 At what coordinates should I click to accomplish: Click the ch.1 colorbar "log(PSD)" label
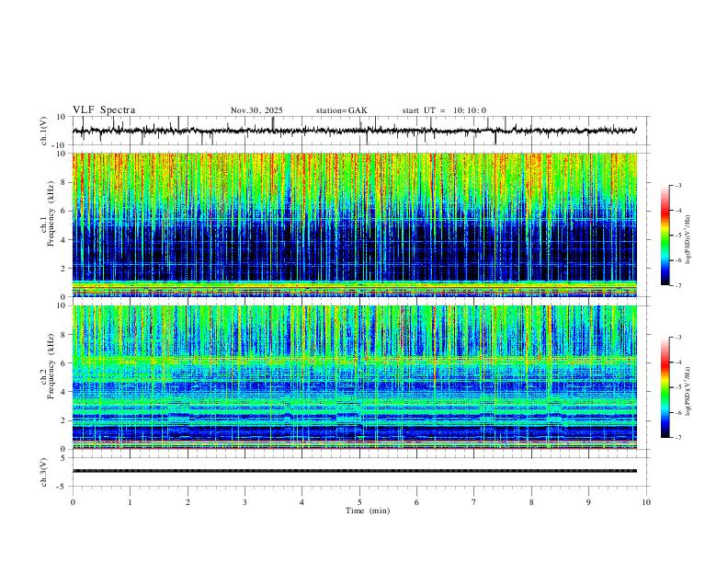coord(688,239)
